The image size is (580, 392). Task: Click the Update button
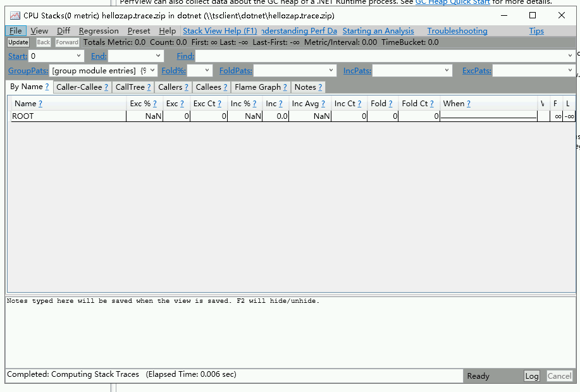[17, 42]
